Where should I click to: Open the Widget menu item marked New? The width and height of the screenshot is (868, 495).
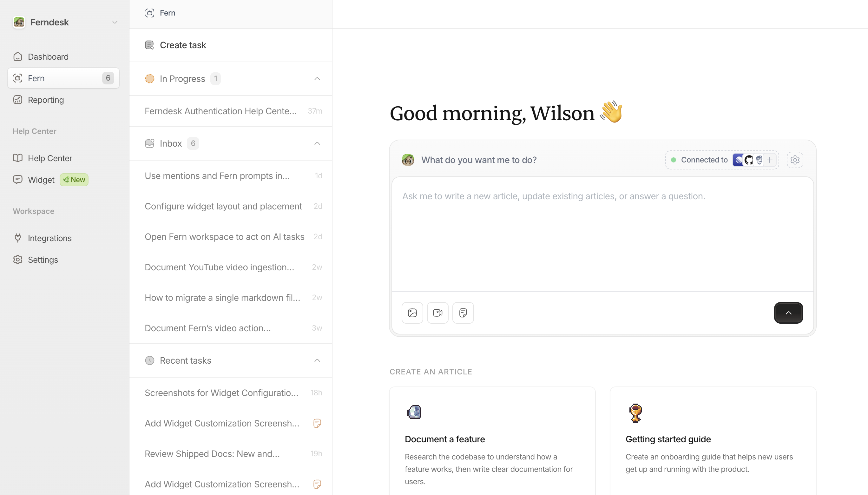pyautogui.click(x=41, y=180)
